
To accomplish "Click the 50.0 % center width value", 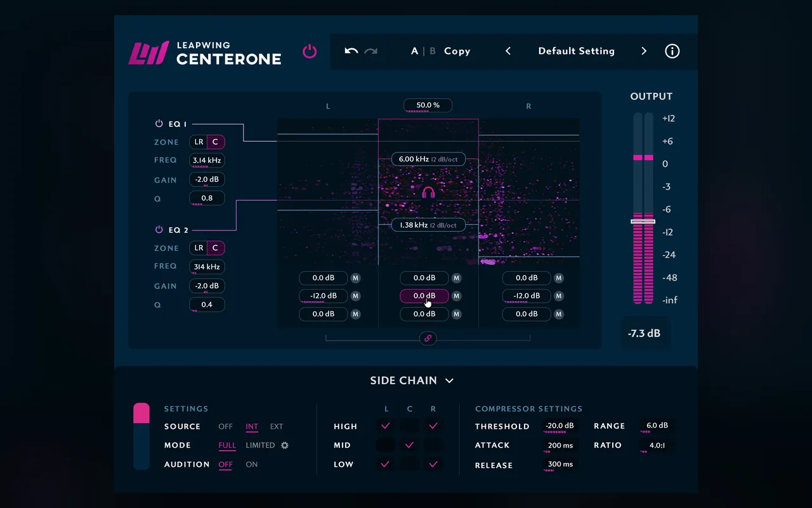I will (x=428, y=105).
